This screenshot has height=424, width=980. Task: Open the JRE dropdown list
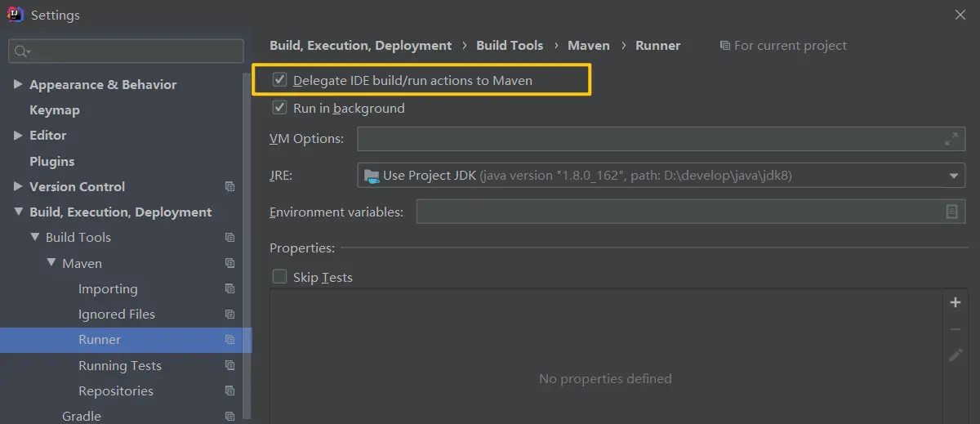click(x=954, y=175)
